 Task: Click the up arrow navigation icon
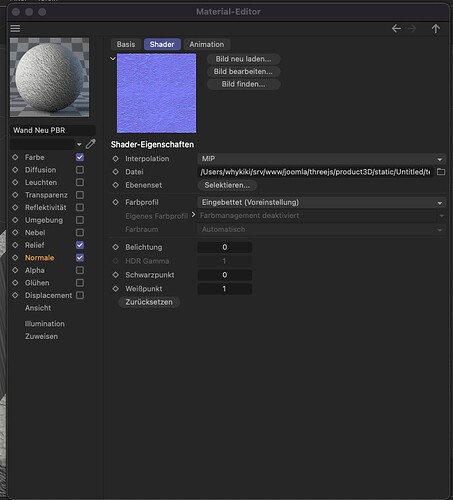tap(436, 29)
